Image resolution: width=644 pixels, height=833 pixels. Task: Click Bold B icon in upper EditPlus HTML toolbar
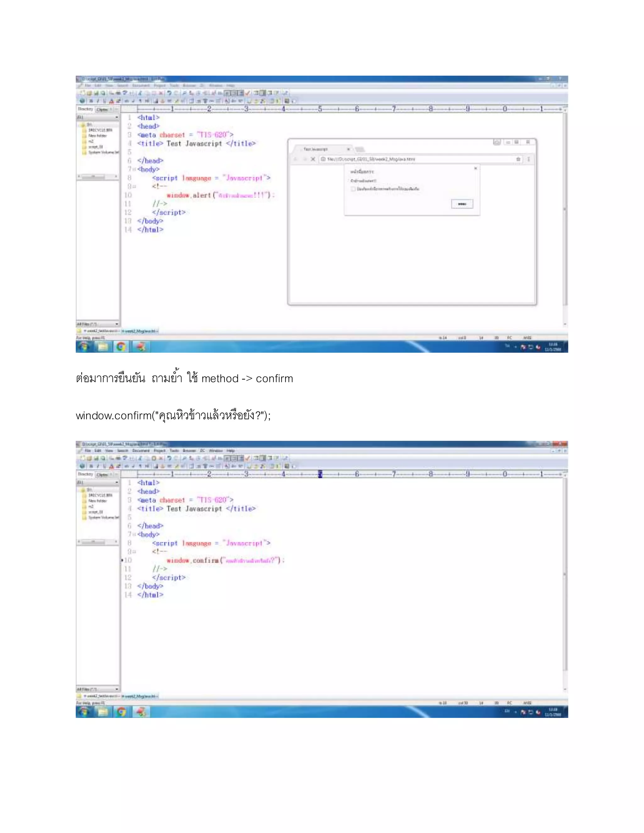point(91,101)
